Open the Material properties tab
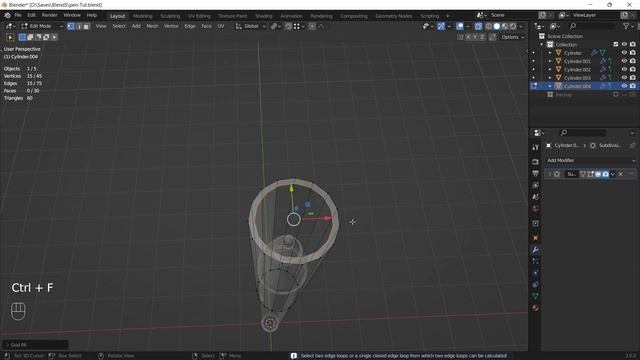 [536, 308]
